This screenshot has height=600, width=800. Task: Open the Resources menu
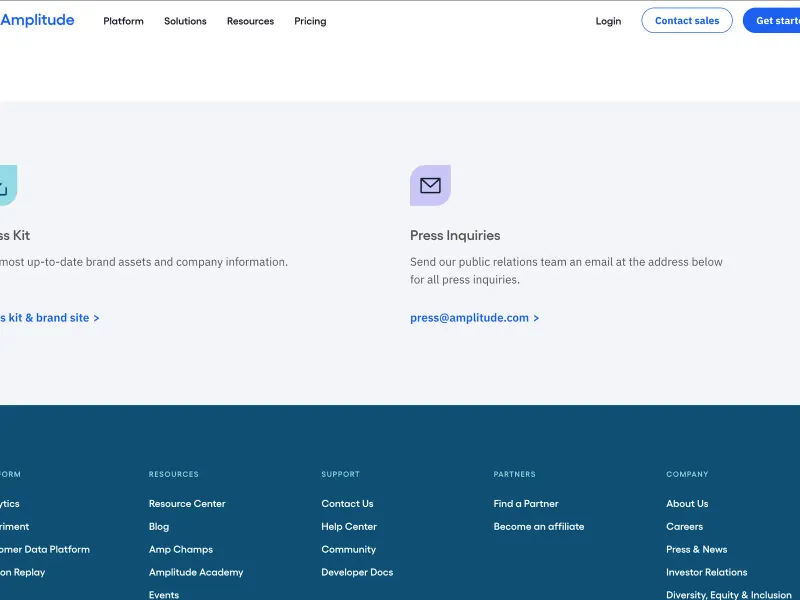click(251, 21)
